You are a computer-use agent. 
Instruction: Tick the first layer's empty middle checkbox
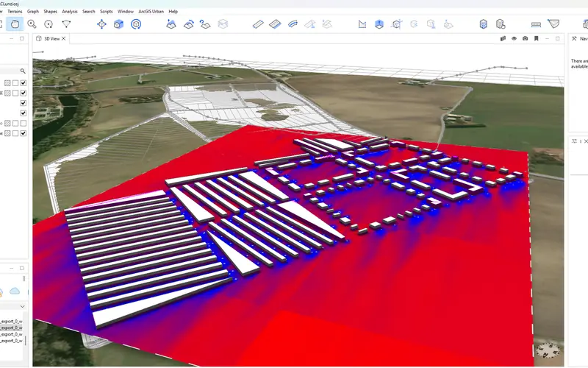pyautogui.click(x=15, y=83)
